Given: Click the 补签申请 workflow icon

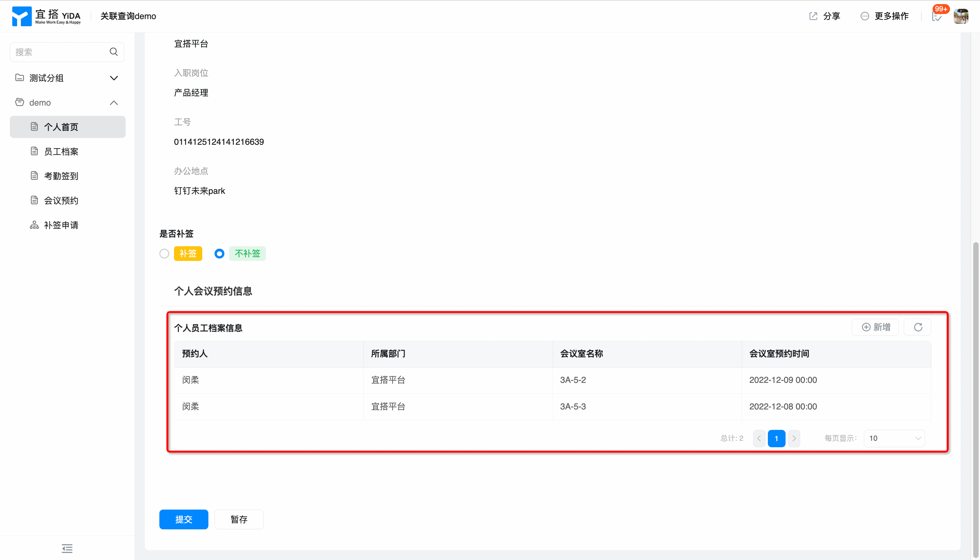Looking at the screenshot, I should [x=34, y=224].
